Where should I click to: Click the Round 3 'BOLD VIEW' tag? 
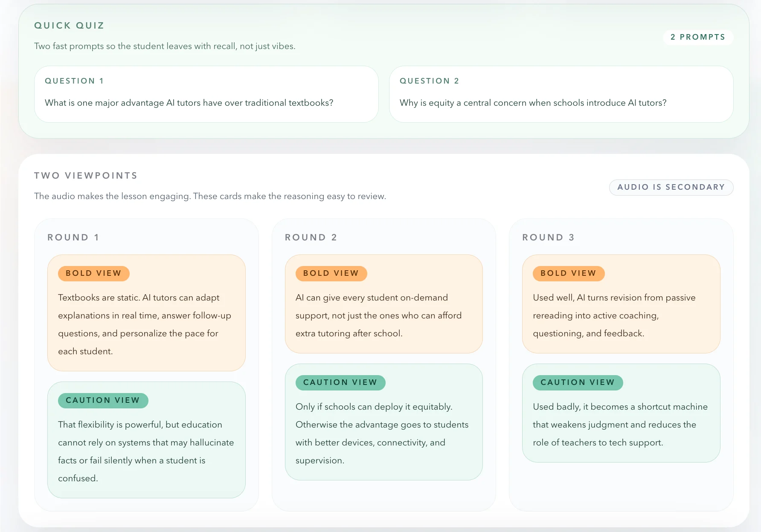click(569, 273)
